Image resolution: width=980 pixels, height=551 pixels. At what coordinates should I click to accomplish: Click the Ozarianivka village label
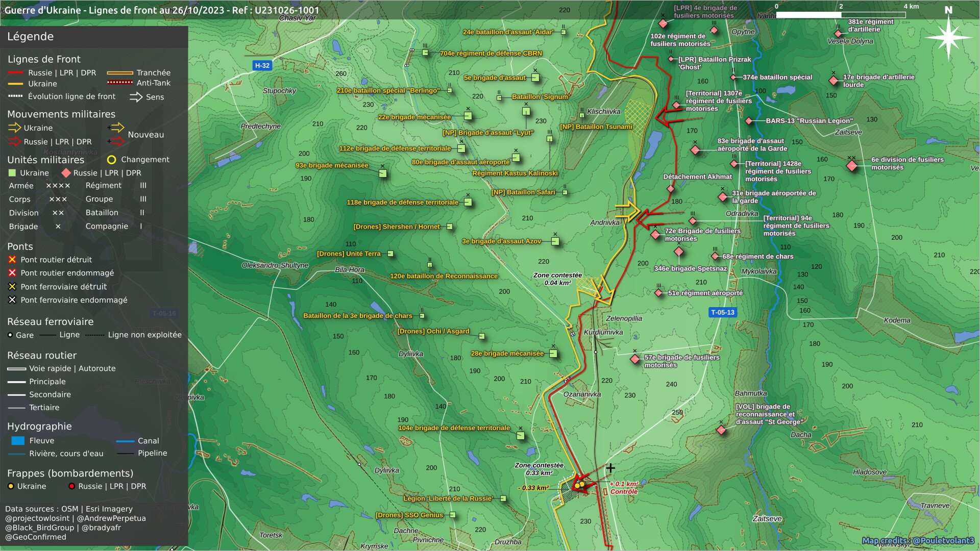click(582, 394)
